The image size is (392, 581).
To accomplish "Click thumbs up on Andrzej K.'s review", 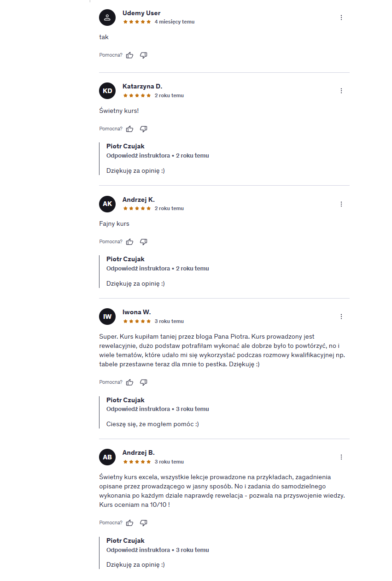I will (130, 242).
